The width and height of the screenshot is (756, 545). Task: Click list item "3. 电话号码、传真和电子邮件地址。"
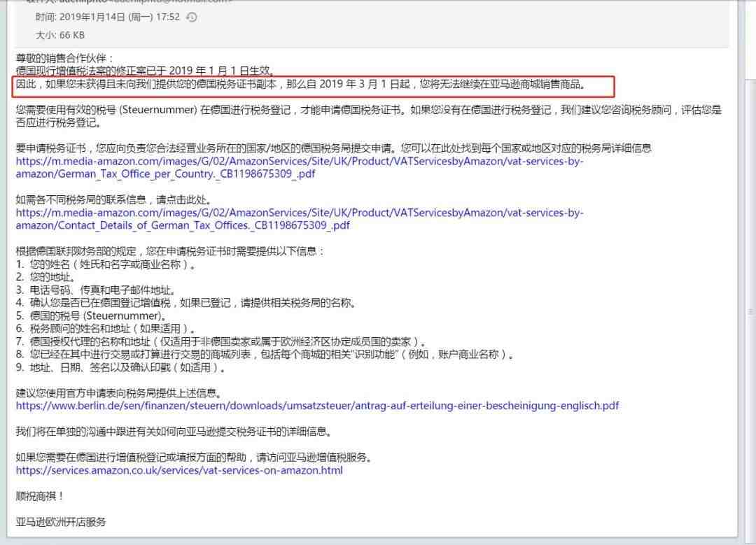pyautogui.click(x=96, y=290)
